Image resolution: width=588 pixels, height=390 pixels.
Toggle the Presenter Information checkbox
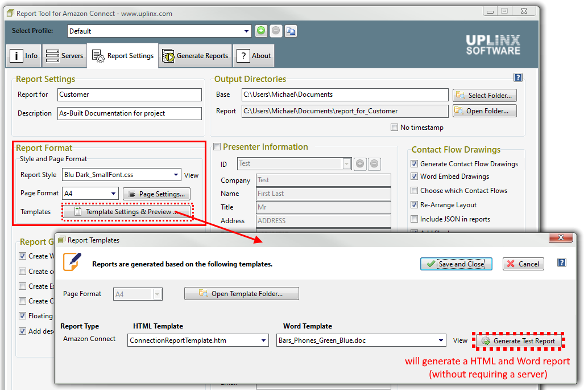217,147
